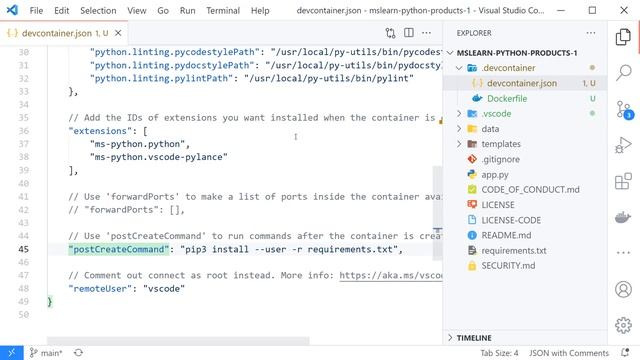Click "extensions" key on line 36
This screenshot has width=640, height=360.
(x=100, y=131)
